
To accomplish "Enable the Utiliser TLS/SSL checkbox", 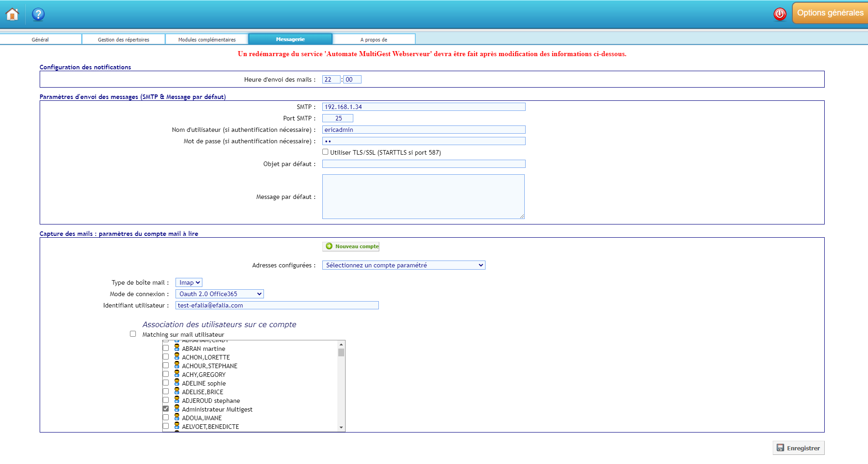I will 325,152.
